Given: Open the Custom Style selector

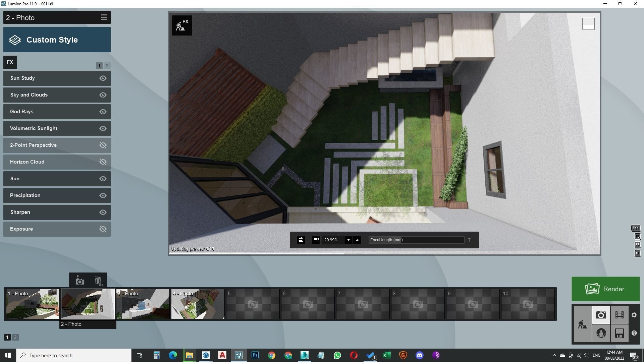Looking at the screenshot, I should pyautogui.click(x=57, y=40).
